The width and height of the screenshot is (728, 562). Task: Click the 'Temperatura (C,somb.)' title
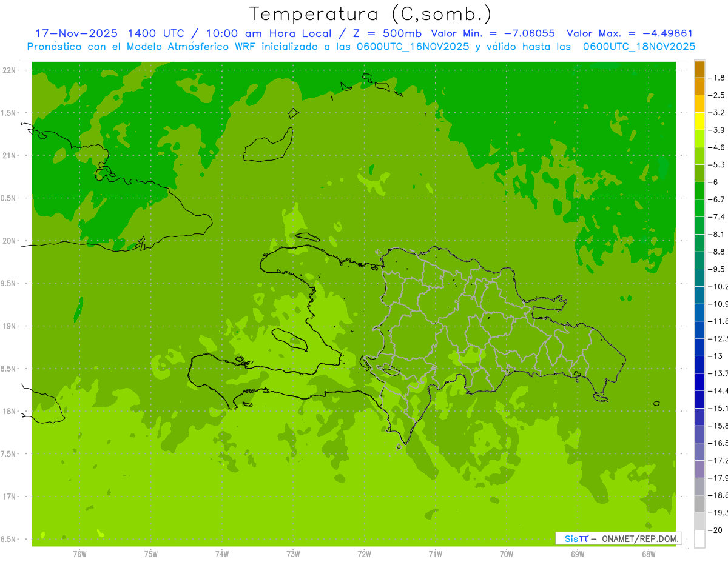tap(371, 13)
